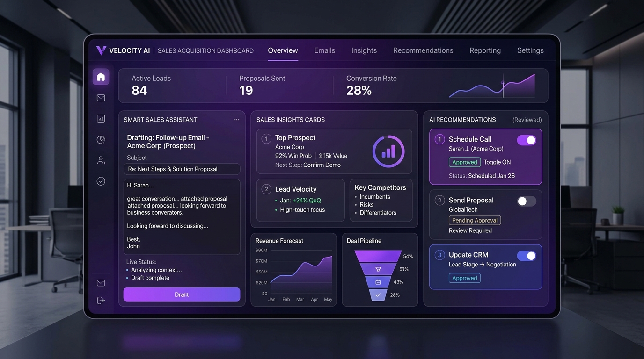
Task: Click the number 3 badge on Update CRM
Action: click(439, 255)
